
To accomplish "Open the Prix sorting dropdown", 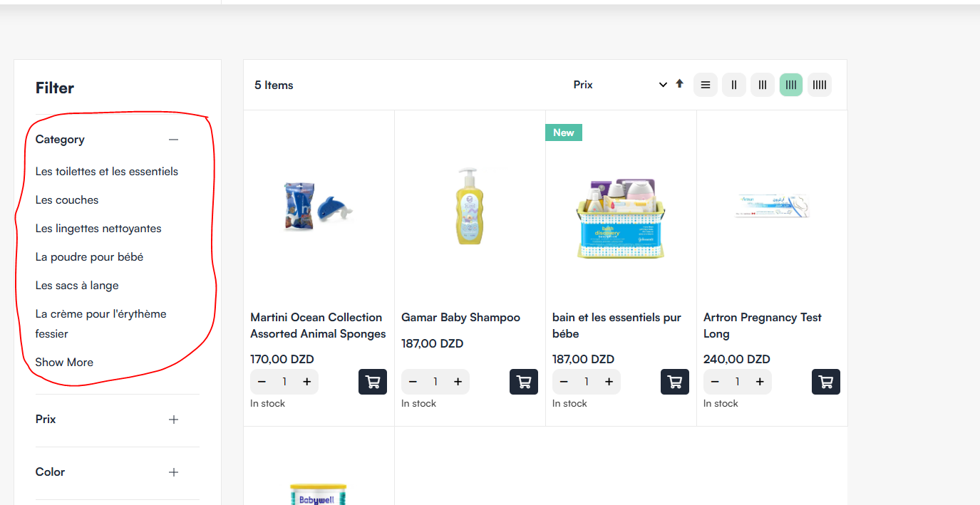I will pos(620,84).
